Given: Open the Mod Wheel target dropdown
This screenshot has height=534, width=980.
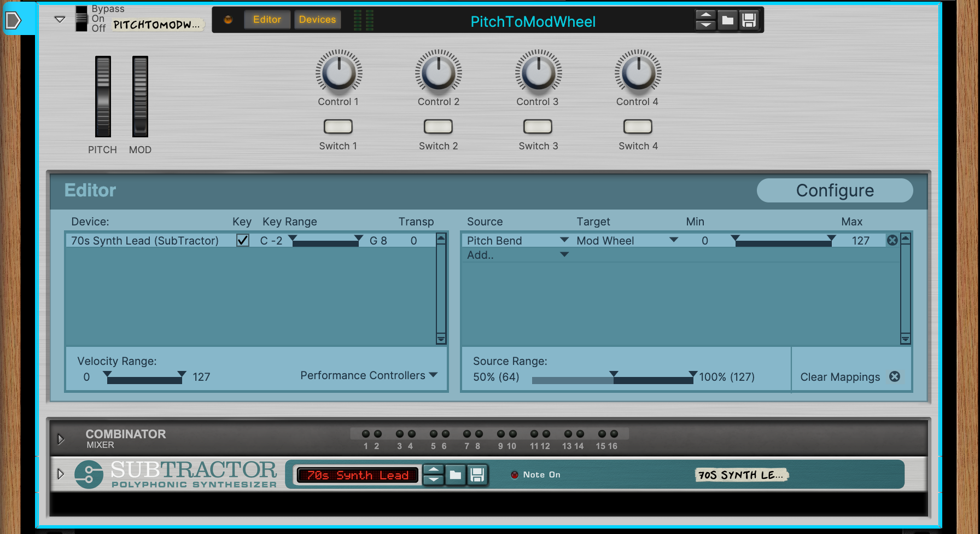Looking at the screenshot, I should coord(674,240).
